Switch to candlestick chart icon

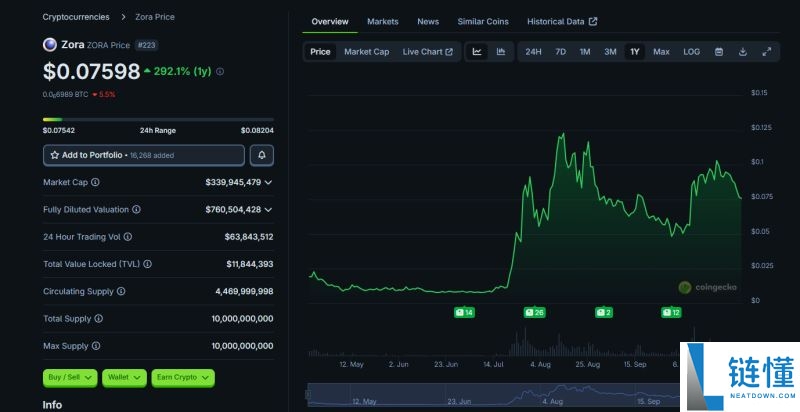pyautogui.click(x=501, y=52)
